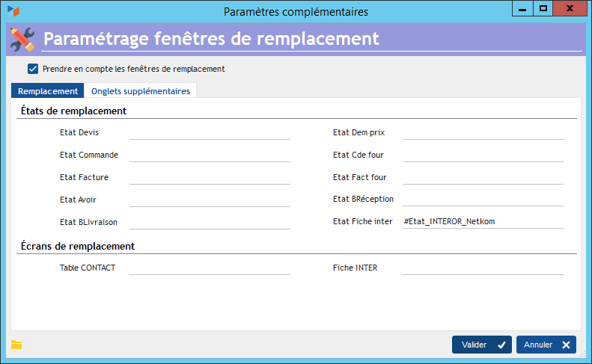Image resolution: width=592 pixels, height=364 pixels.
Task: Click the yellow folder icon at bottom left
Action: point(16,345)
